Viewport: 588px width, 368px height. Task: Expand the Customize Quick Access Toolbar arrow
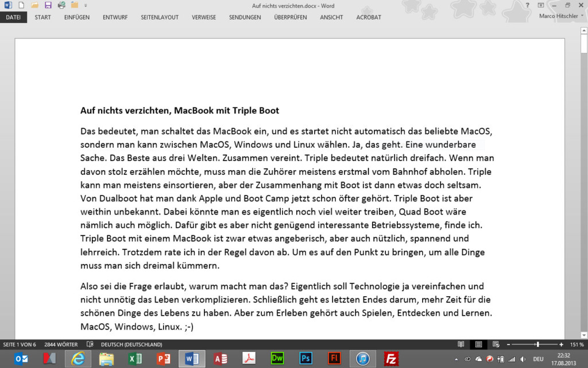point(86,6)
